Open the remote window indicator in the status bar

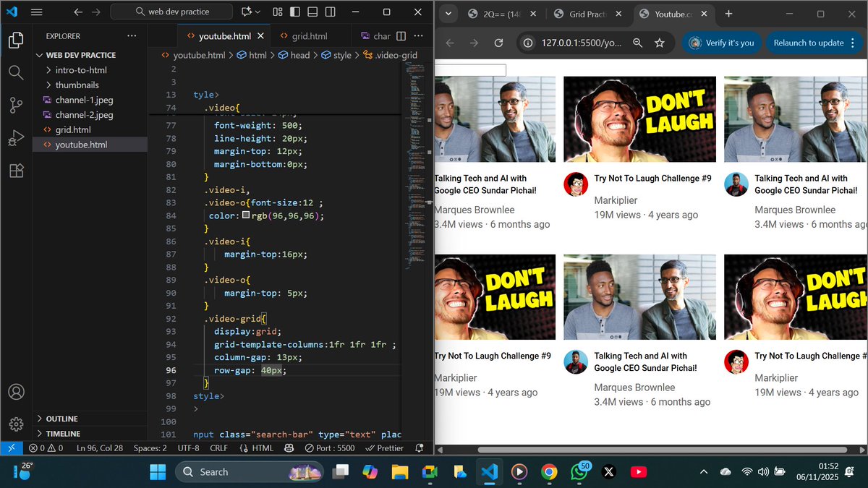(12, 448)
